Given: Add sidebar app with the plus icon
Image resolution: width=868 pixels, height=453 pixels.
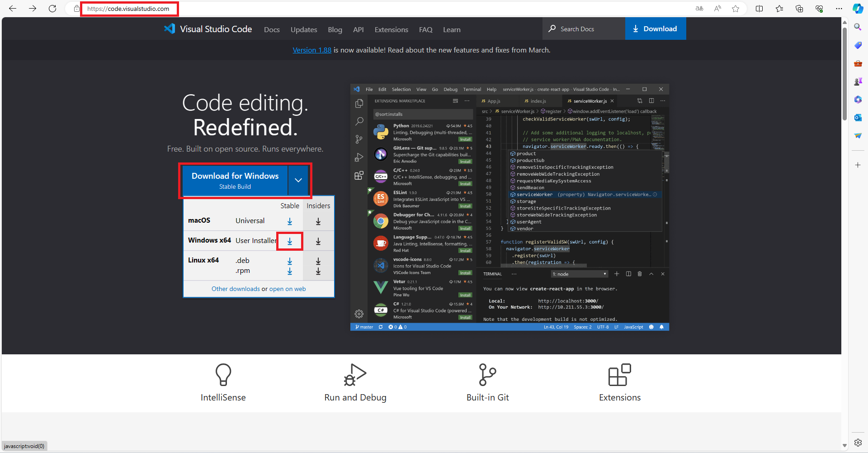Looking at the screenshot, I should pyautogui.click(x=858, y=165).
